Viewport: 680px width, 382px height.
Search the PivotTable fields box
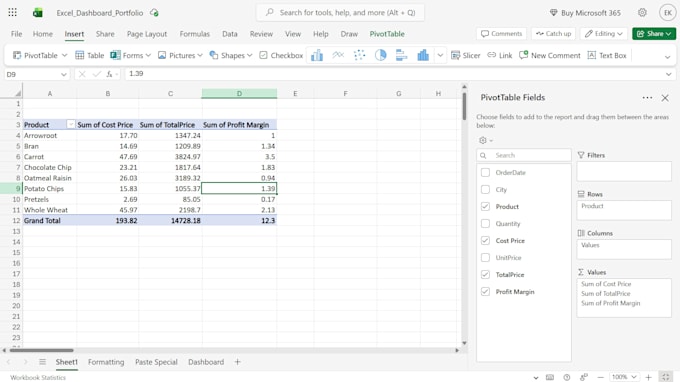[524, 155]
